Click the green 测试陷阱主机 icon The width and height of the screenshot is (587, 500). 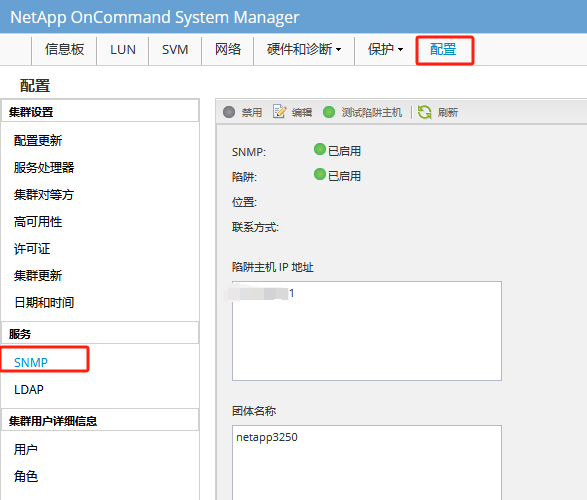[x=329, y=112]
